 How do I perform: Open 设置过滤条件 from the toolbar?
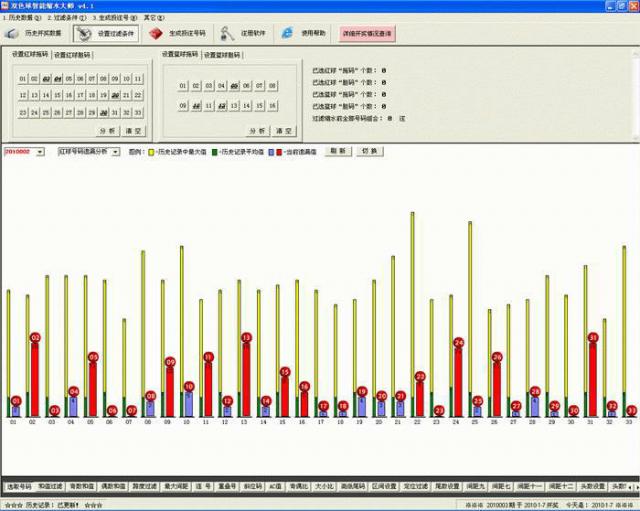point(86,33)
